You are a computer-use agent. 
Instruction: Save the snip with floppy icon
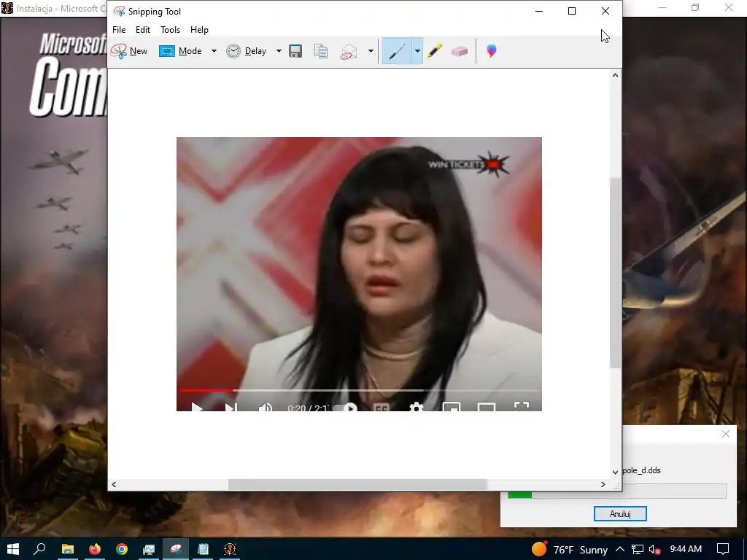click(295, 51)
